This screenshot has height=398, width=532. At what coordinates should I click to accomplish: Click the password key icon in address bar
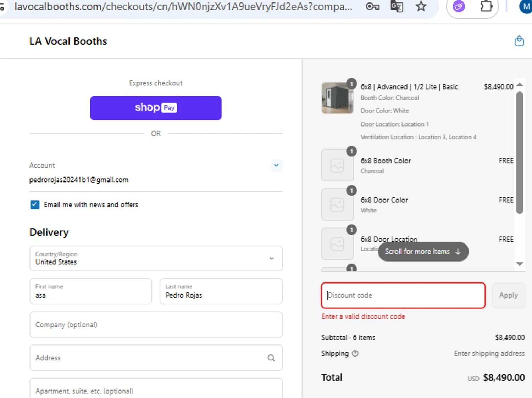[372, 6]
